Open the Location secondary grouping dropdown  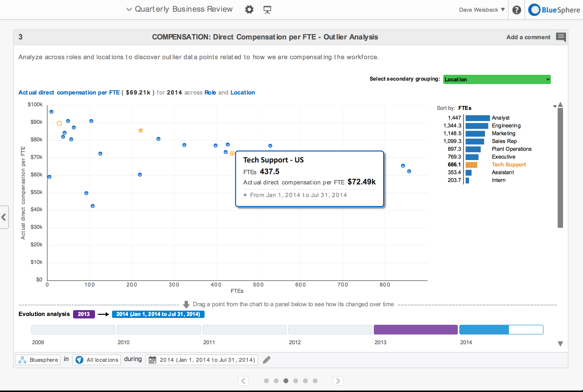497,79
